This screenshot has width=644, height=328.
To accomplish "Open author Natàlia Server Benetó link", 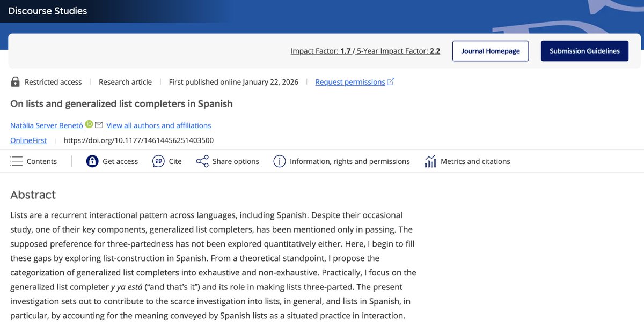I will click(x=47, y=125).
